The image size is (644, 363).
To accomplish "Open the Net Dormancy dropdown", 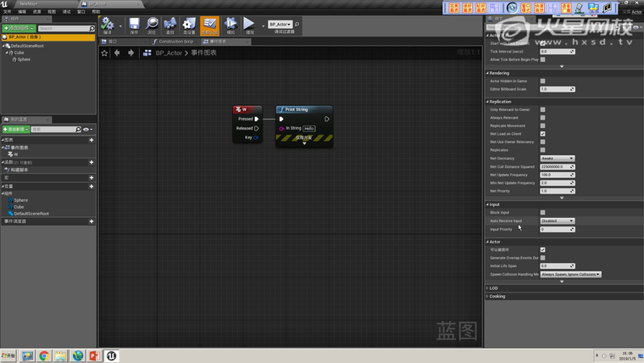I will (x=557, y=158).
